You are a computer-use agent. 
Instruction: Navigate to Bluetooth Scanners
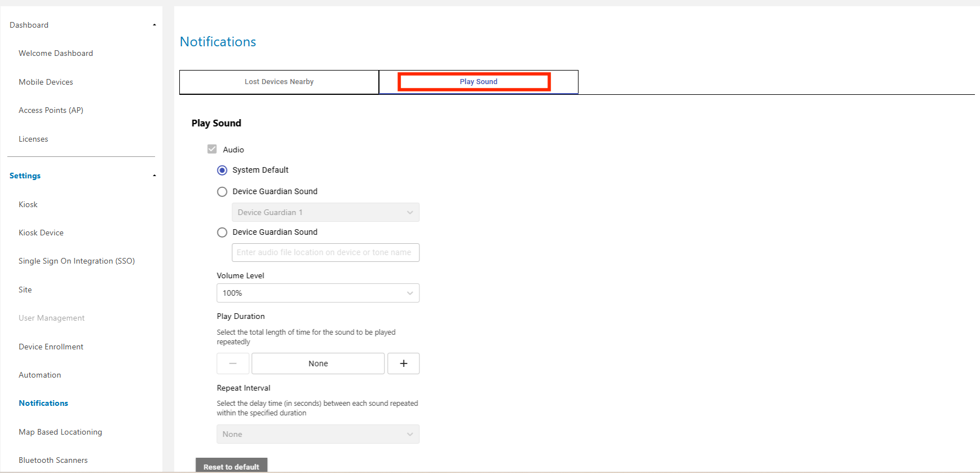[53, 460]
